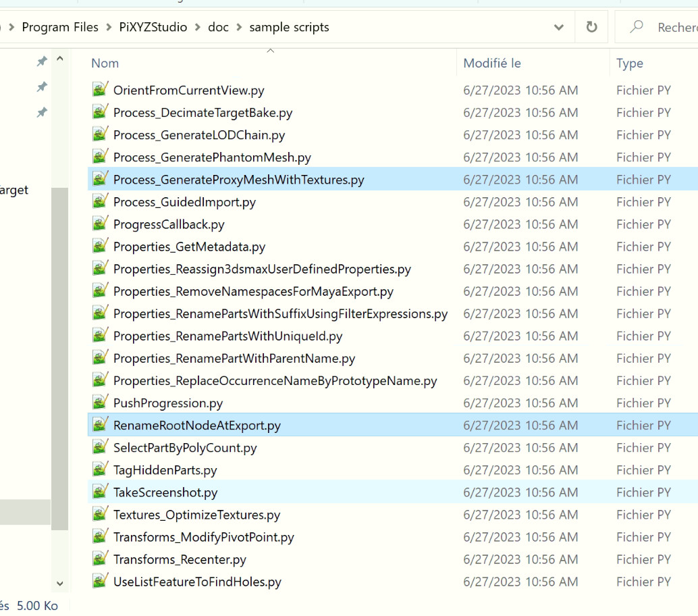Image resolution: width=698 pixels, height=616 pixels.
Task: Click the refresh icon in the address bar
Action: pyautogui.click(x=591, y=27)
